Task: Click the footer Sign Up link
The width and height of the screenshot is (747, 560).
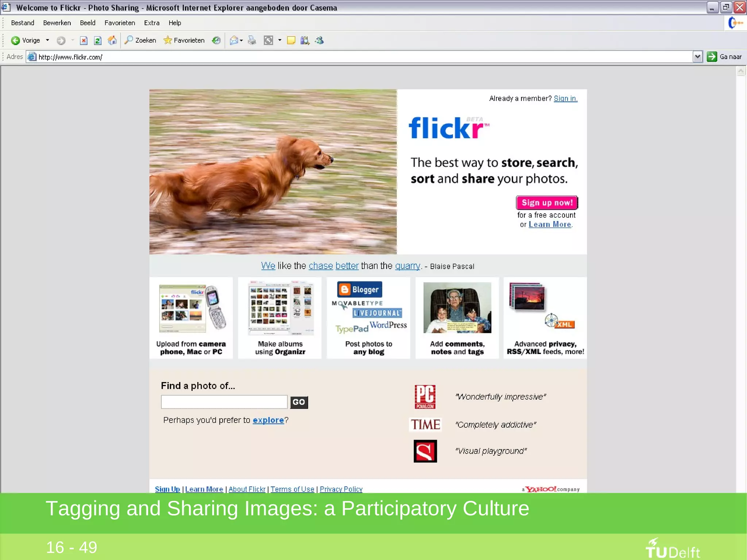Action: pyautogui.click(x=167, y=489)
